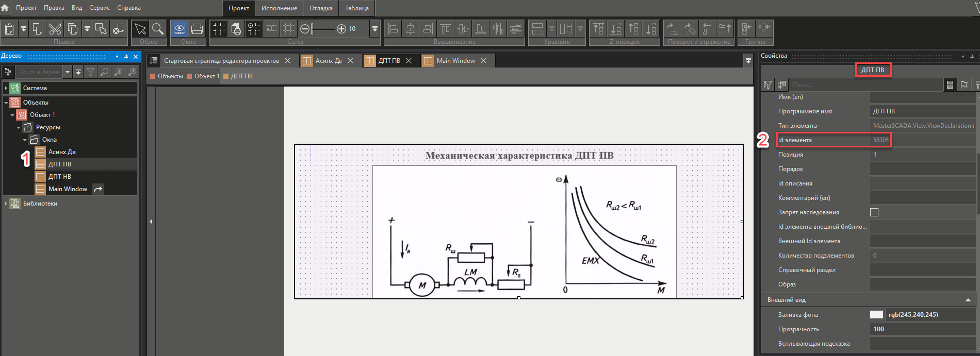The height and width of the screenshot is (356, 980).
Task: Click the paste clipboard icon
Action: tap(9, 29)
